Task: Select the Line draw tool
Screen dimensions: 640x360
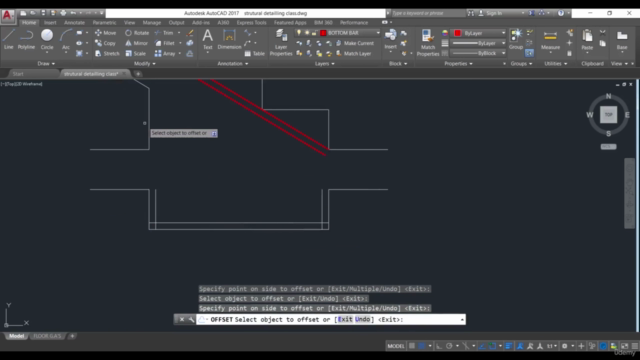Action: [9, 40]
